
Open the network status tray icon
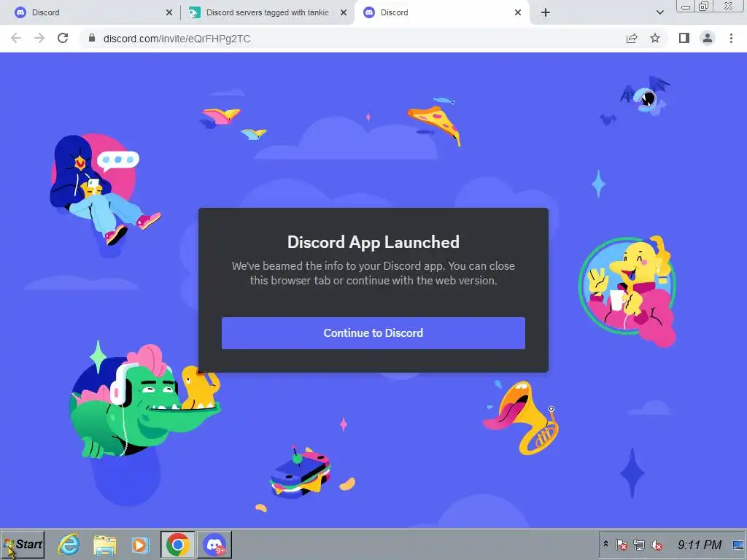pyautogui.click(x=639, y=544)
